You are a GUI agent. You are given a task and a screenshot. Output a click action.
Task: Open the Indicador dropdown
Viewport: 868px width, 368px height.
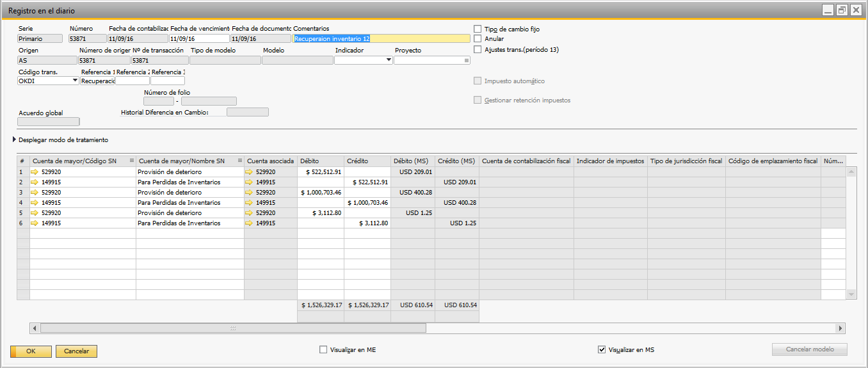[x=389, y=60]
